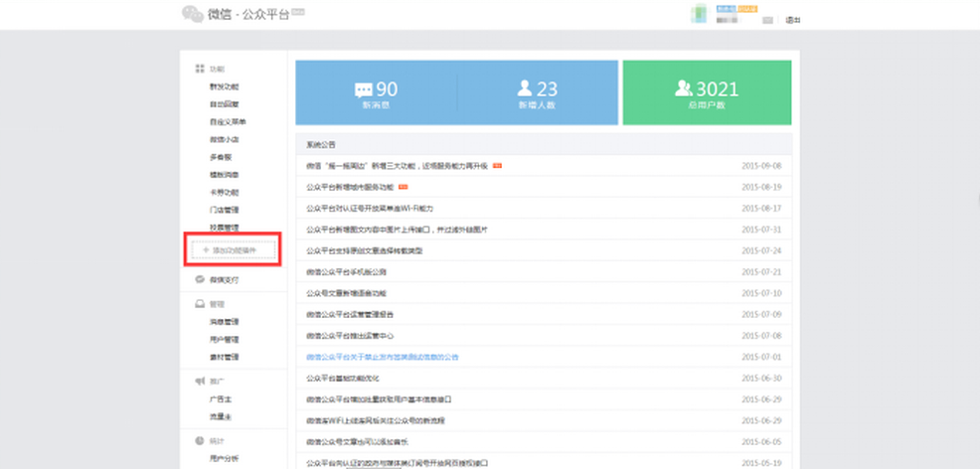Click the speech bubble icon beside 90
Screen dimensions: 980x470
[364, 90]
